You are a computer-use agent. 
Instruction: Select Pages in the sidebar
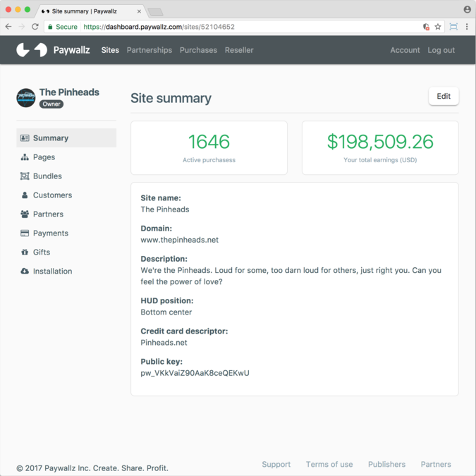tap(66, 157)
